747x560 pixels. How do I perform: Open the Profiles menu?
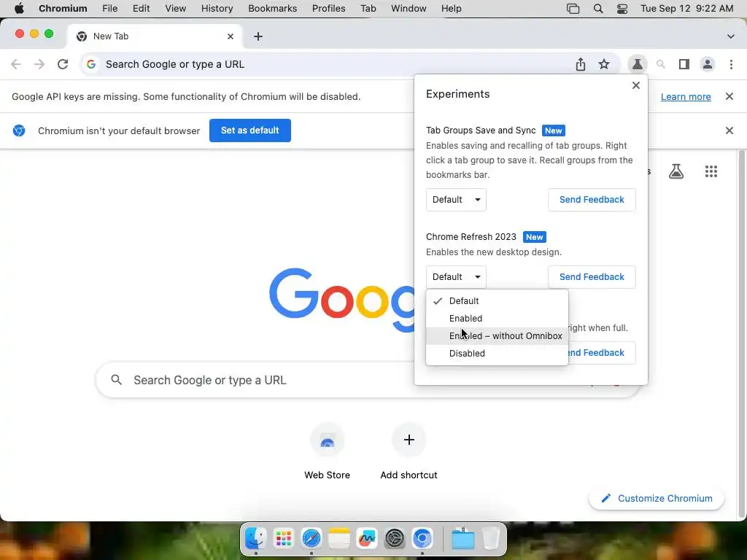pyautogui.click(x=329, y=9)
